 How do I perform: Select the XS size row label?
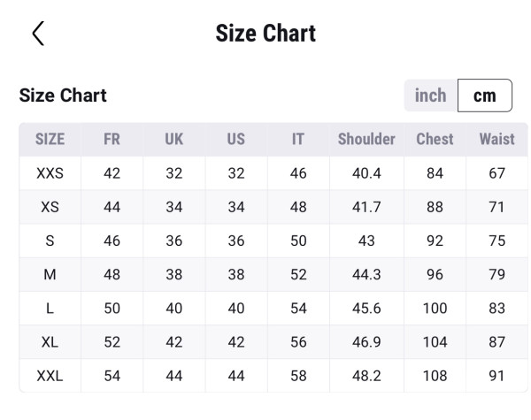tap(50, 207)
